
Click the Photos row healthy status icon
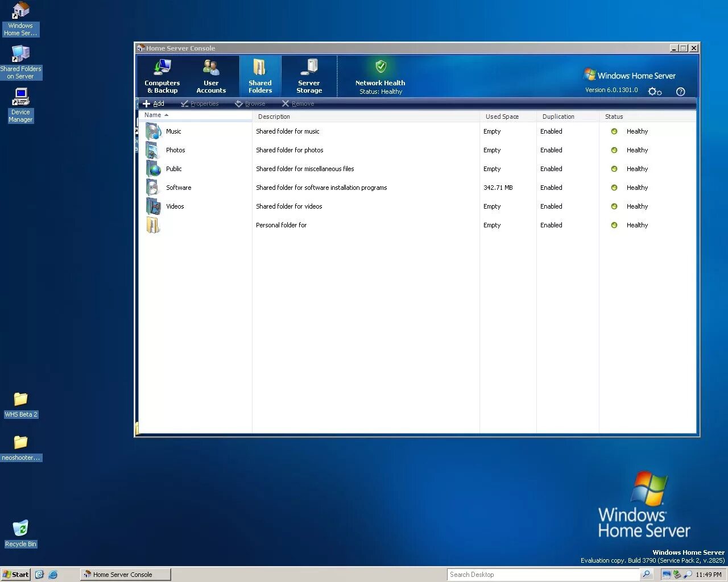pyautogui.click(x=614, y=150)
